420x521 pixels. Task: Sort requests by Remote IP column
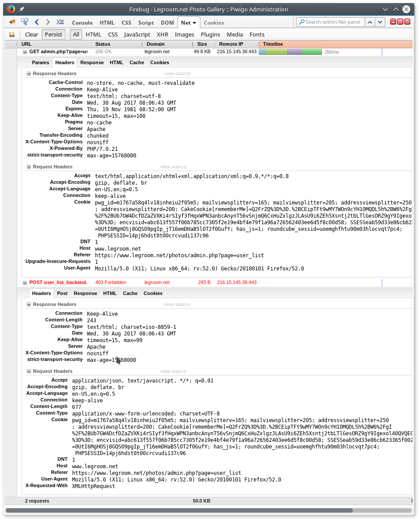(x=236, y=44)
